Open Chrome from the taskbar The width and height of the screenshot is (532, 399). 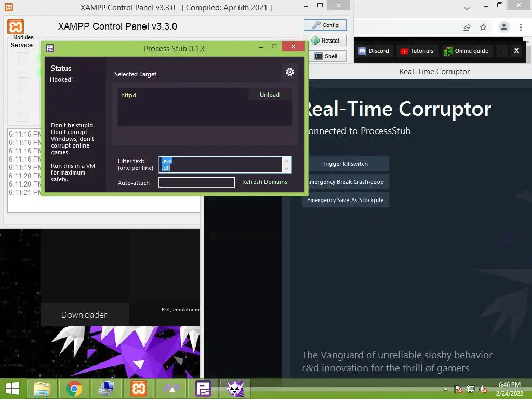coord(74,389)
